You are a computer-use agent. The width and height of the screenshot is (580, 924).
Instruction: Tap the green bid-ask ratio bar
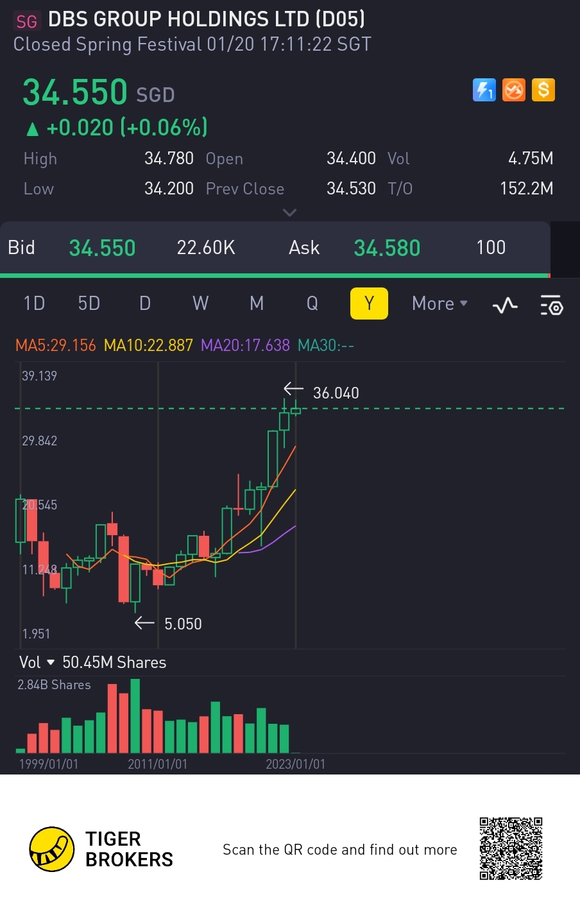275,275
